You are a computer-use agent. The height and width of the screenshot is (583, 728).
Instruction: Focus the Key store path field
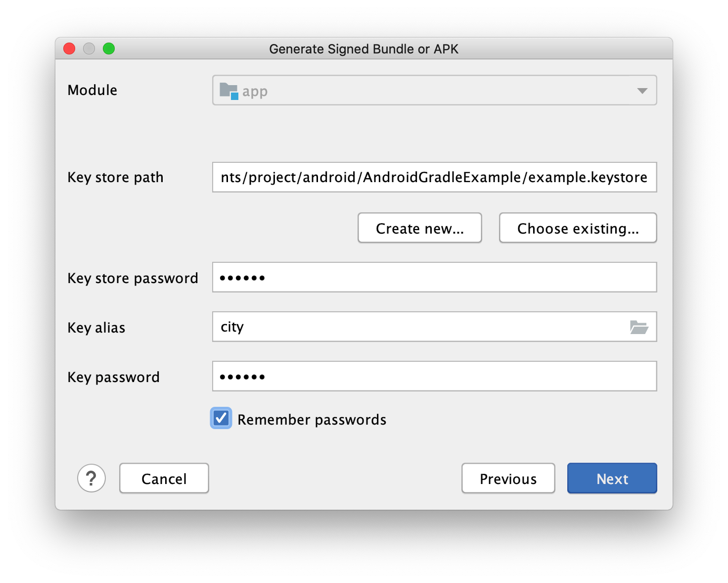[x=435, y=177]
